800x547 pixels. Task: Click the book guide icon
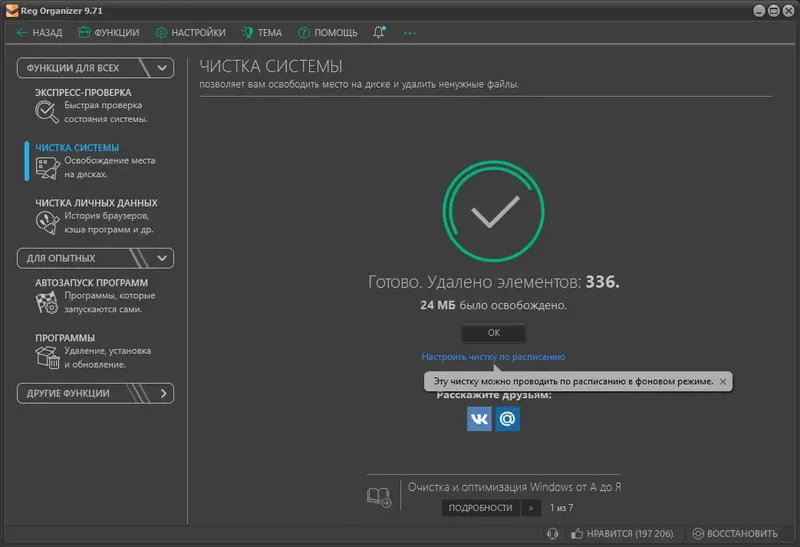(379, 496)
